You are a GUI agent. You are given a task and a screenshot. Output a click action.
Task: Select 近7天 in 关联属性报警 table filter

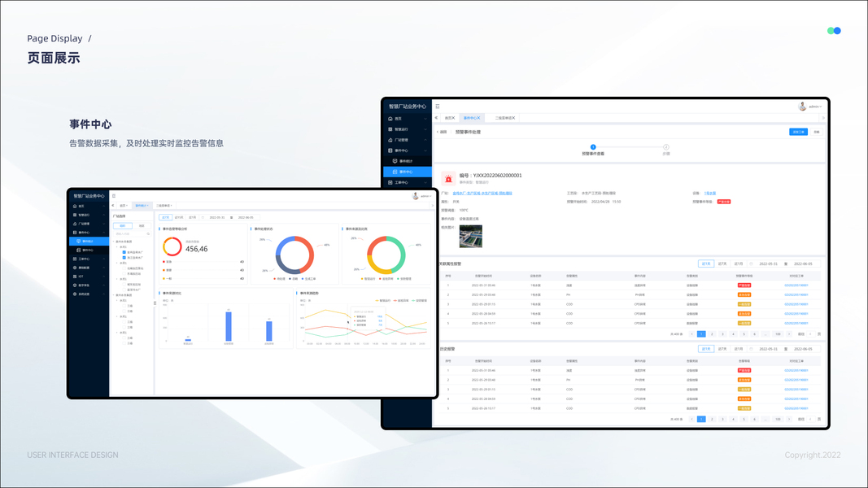coord(722,264)
